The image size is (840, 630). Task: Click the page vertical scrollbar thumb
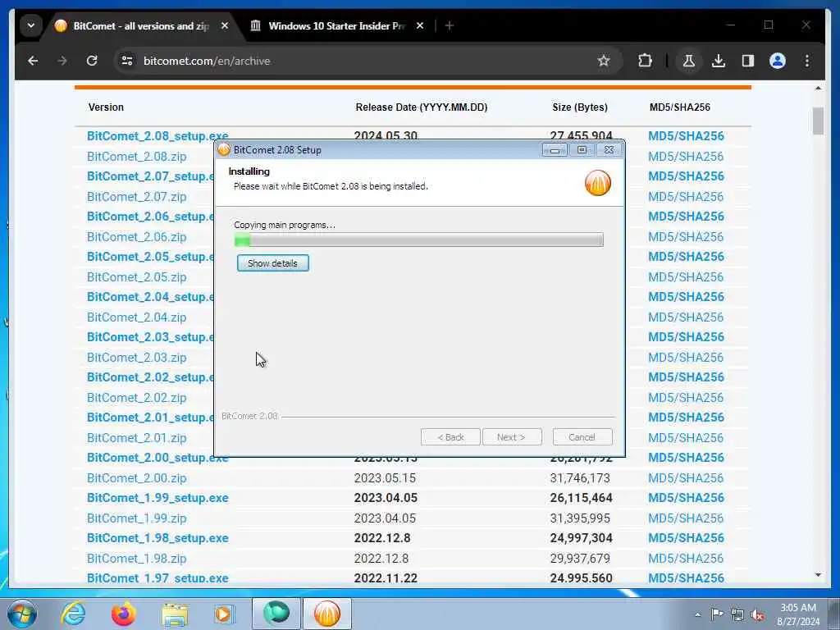[818, 121]
